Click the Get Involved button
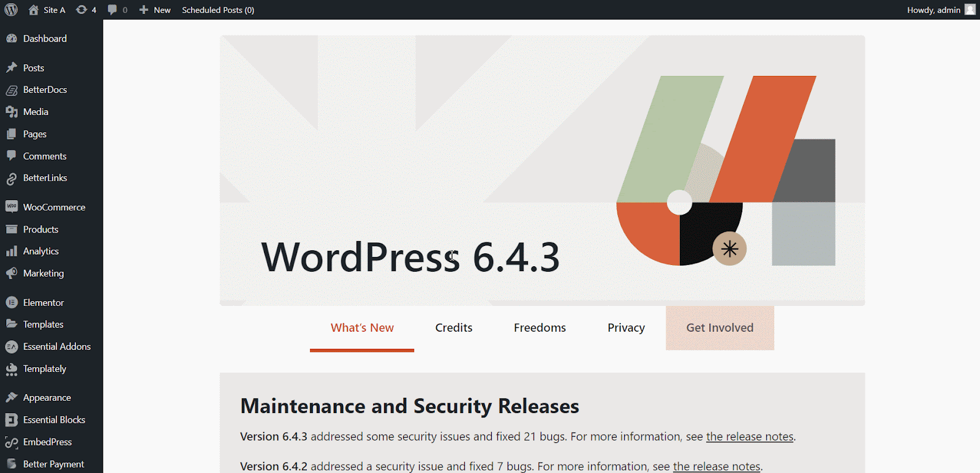The height and width of the screenshot is (473, 980). coord(720,328)
